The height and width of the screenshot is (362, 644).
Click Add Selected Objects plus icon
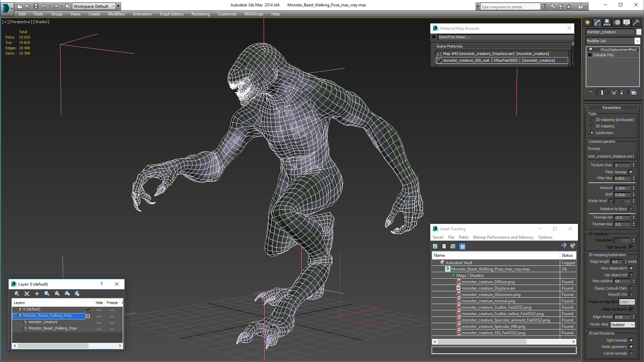tap(37, 294)
